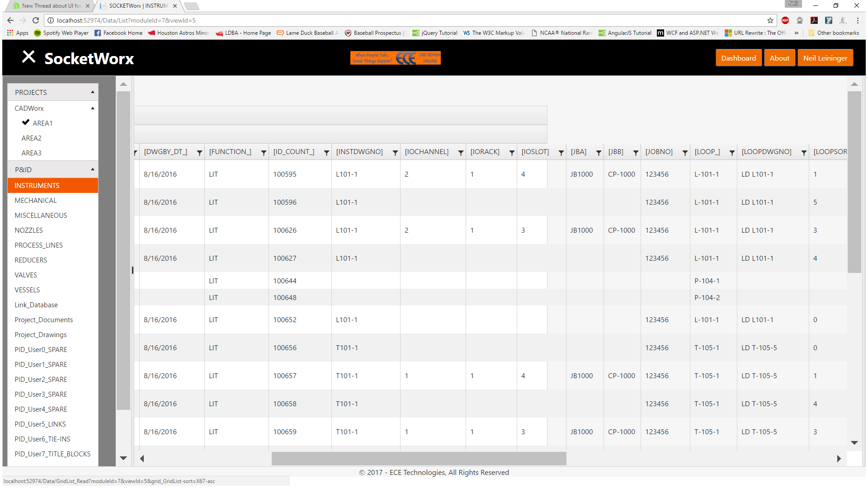Screen dimensions: 868x488
Task: Select AREA3 in the project tree
Action: pyautogui.click(x=31, y=153)
